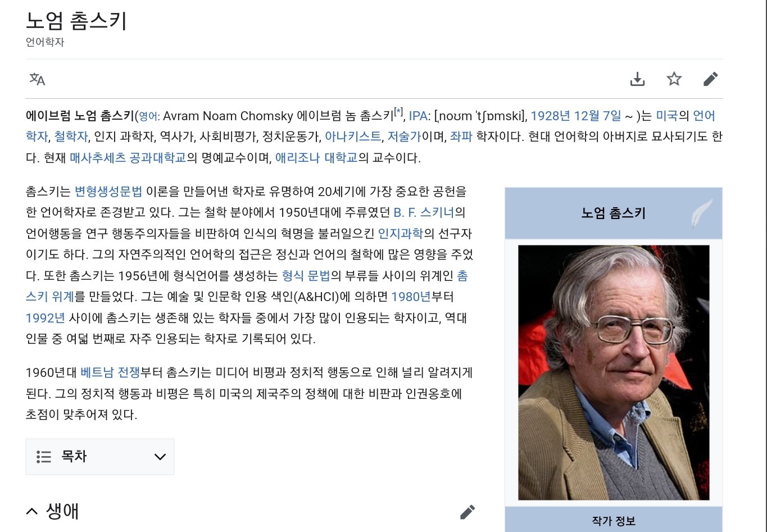The image size is (767, 532).
Task: Open the 아나키스트 link
Action: coord(353,137)
